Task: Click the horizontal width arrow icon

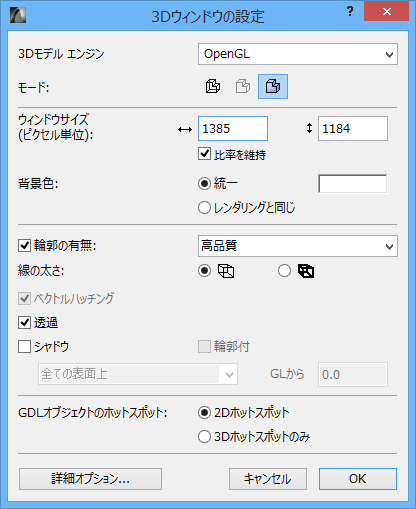Action: (x=185, y=129)
